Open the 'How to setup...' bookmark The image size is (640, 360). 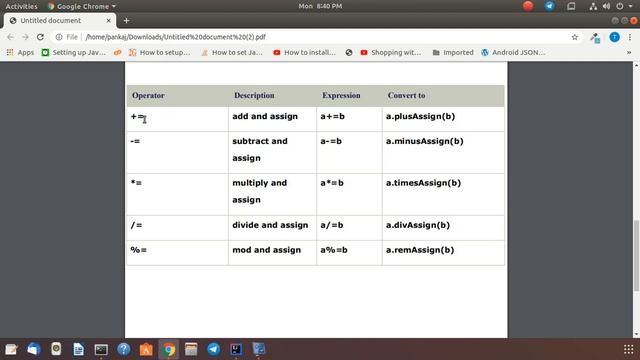coord(160,52)
